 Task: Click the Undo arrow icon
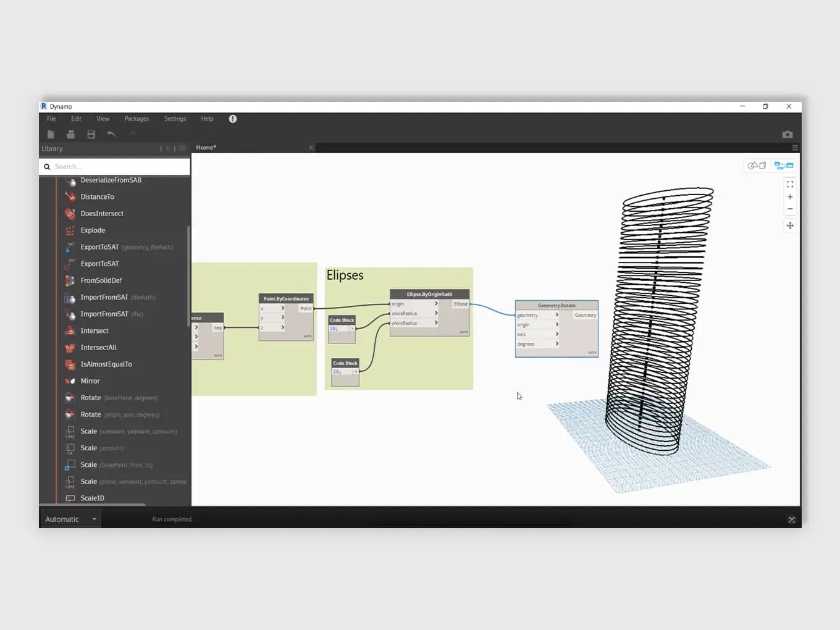111,135
